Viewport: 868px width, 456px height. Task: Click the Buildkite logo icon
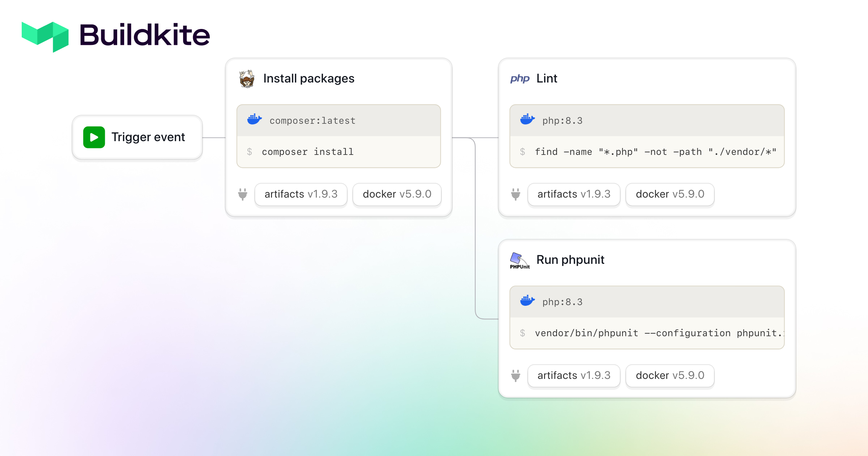click(45, 36)
